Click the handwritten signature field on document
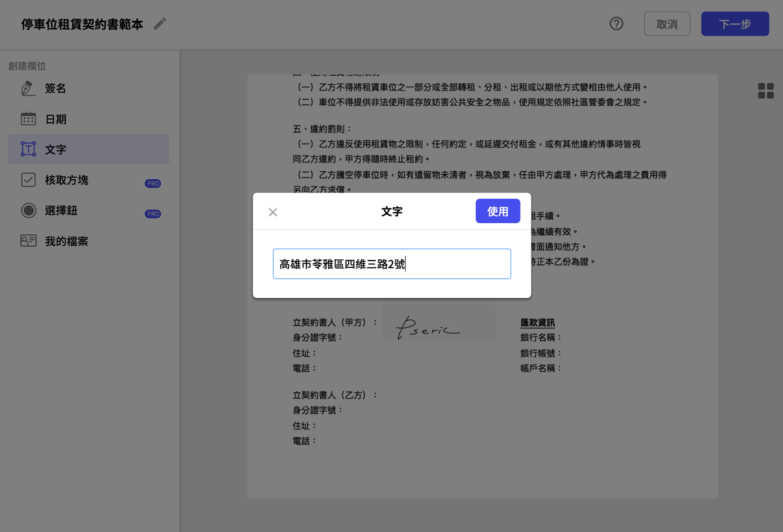 tap(439, 322)
